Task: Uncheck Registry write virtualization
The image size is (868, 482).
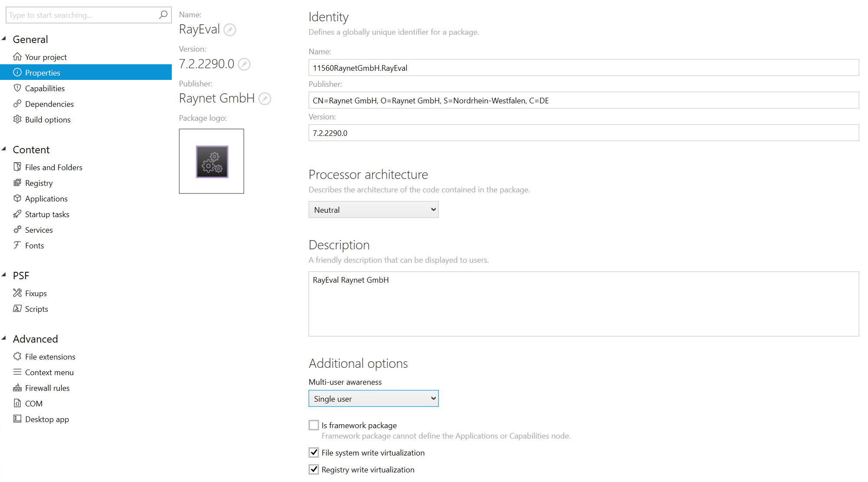Action: (x=313, y=469)
